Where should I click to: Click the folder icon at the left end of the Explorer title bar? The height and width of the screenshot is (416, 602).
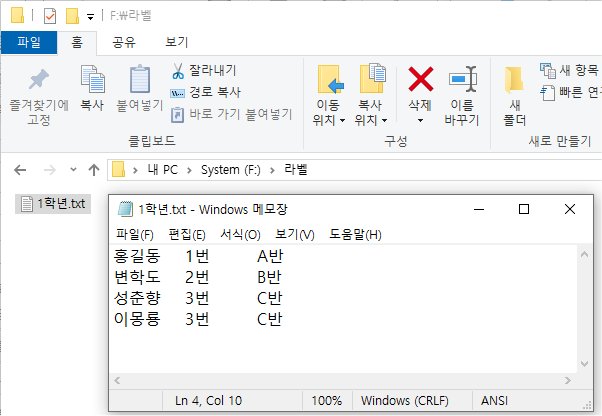[x=17, y=15]
